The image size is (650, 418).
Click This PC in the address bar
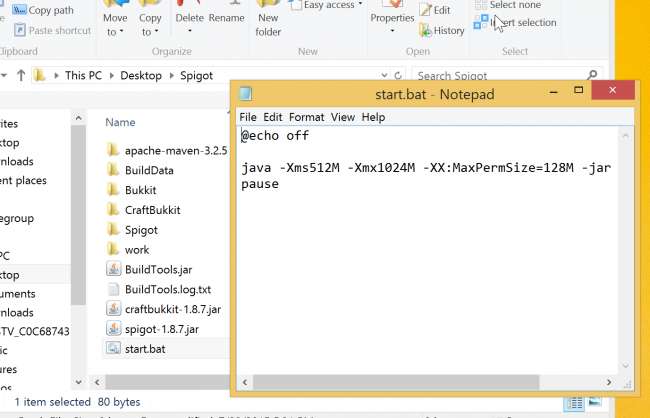(83, 75)
